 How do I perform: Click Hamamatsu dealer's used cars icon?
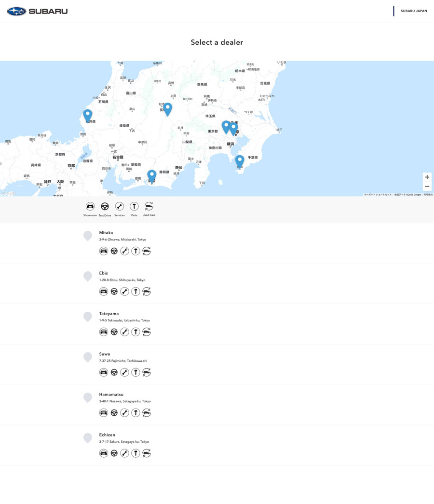pyautogui.click(x=147, y=413)
